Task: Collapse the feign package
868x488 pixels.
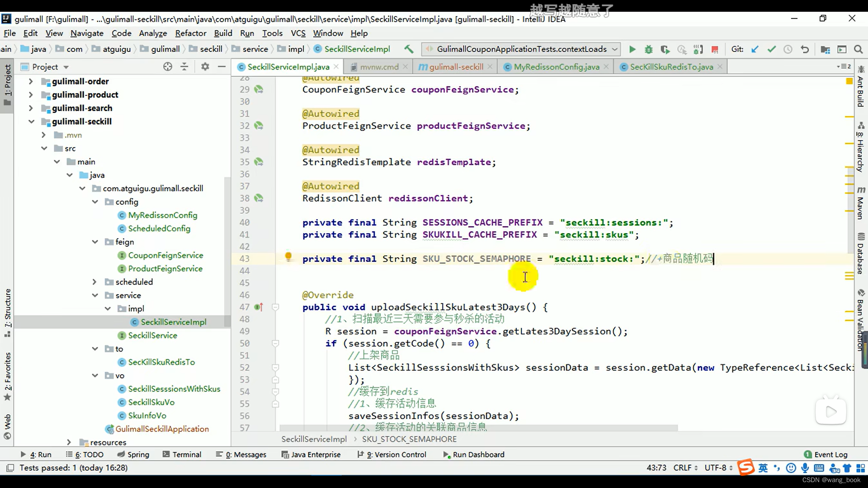Action: [95, 242]
